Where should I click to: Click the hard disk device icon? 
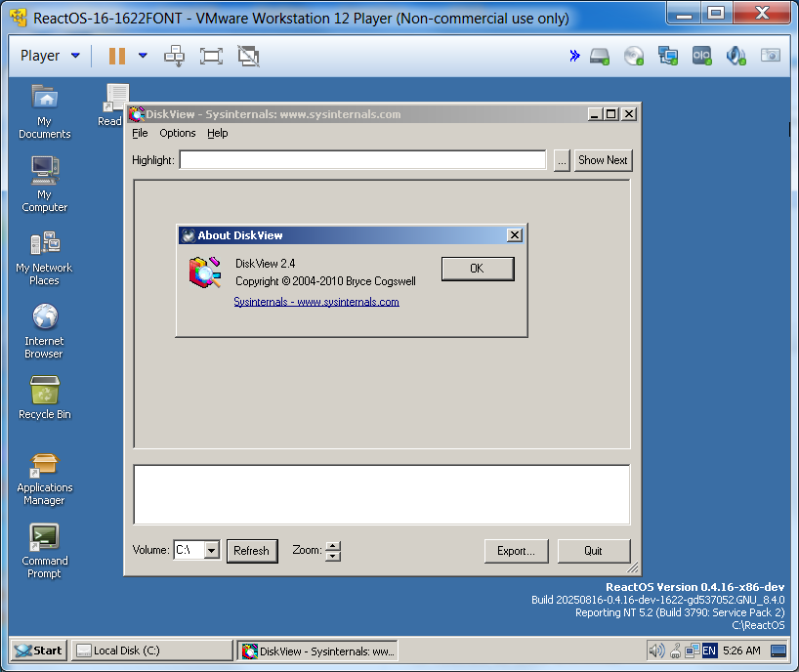click(x=600, y=56)
